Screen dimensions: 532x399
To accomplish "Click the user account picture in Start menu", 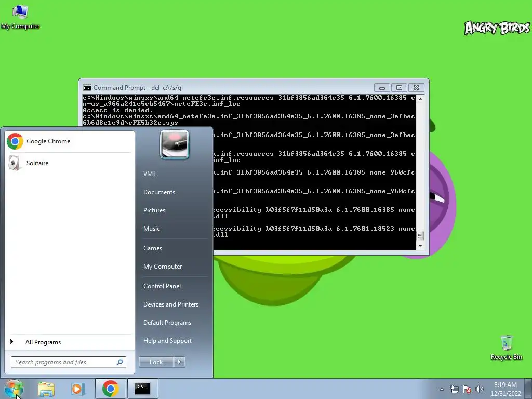I will click(x=175, y=144).
